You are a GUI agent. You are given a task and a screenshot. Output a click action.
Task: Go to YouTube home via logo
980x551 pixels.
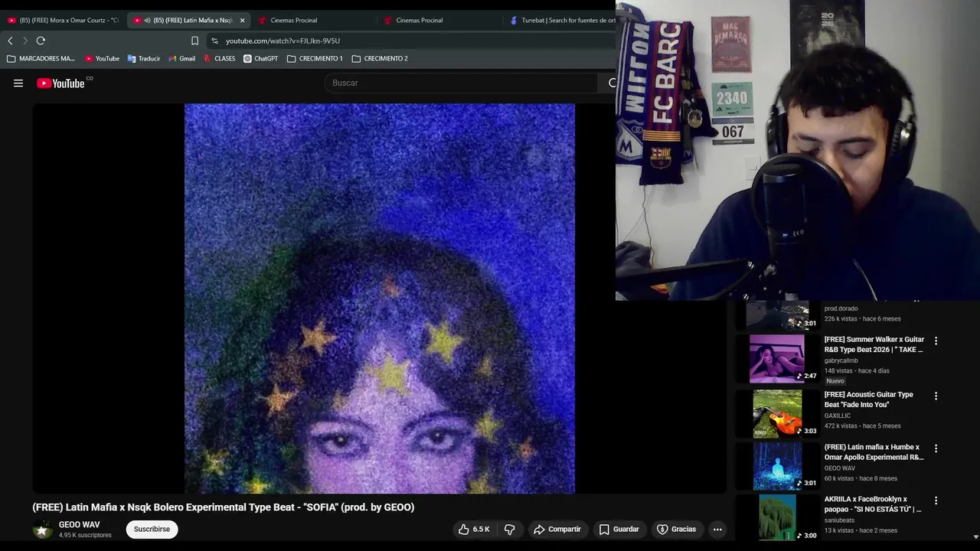(x=60, y=83)
